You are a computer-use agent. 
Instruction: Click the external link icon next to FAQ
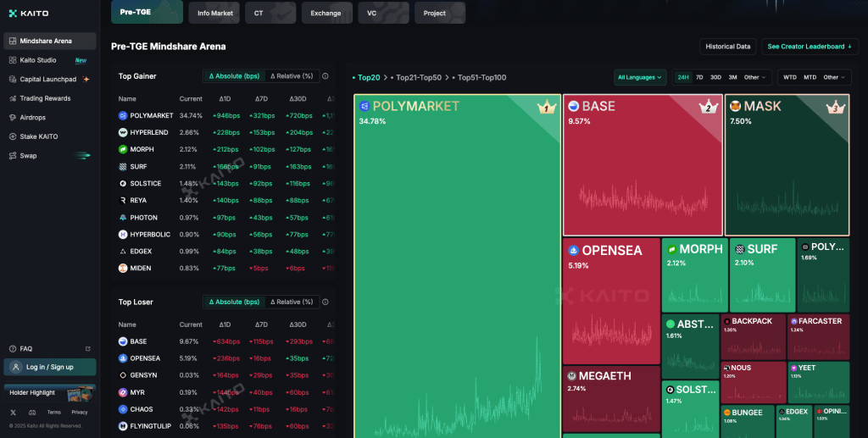click(x=87, y=348)
